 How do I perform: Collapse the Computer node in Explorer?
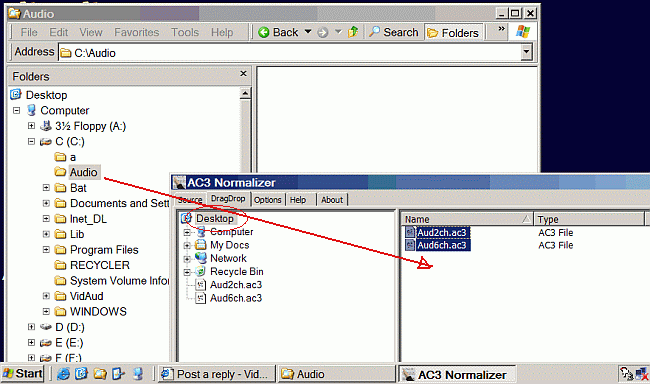pyautogui.click(x=16, y=110)
